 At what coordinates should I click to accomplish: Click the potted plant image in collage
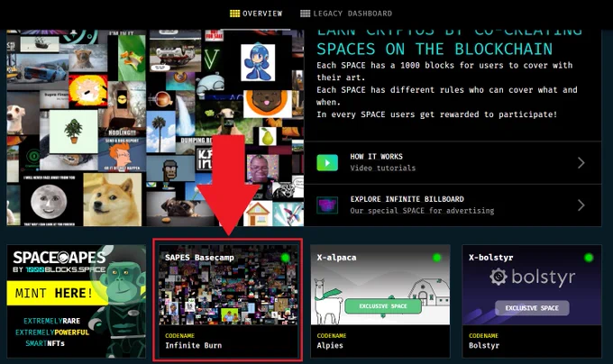(x=74, y=132)
